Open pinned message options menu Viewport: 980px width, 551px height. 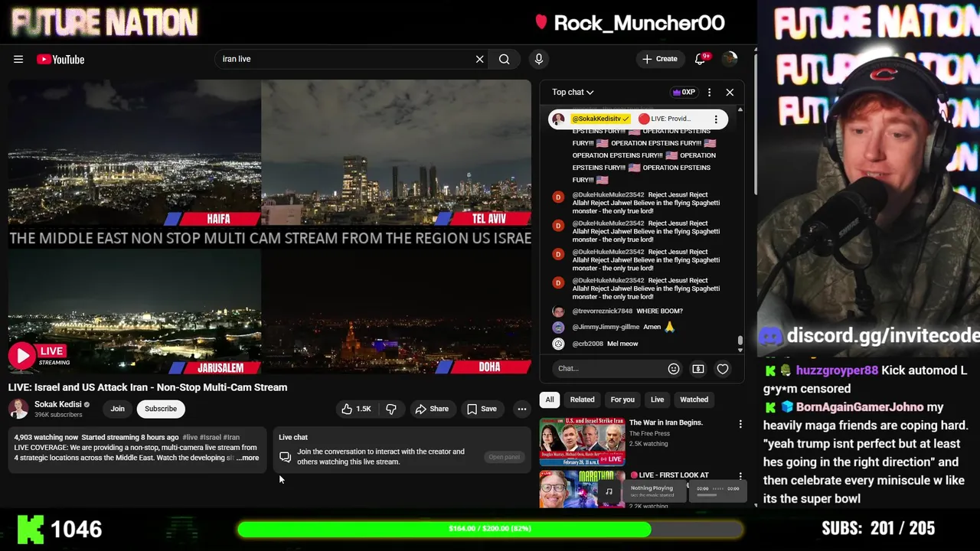(x=716, y=119)
